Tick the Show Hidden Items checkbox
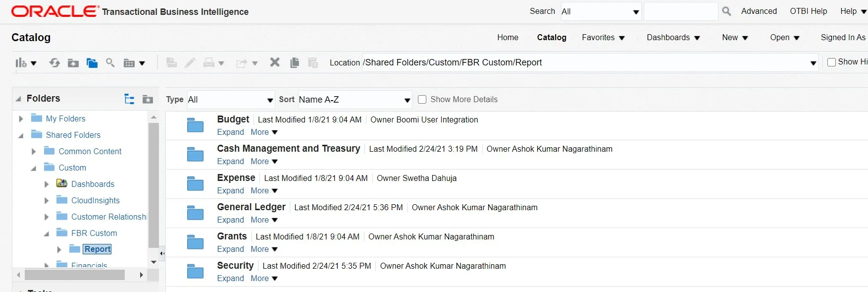Viewport: 868px width, 292px height. coord(832,62)
